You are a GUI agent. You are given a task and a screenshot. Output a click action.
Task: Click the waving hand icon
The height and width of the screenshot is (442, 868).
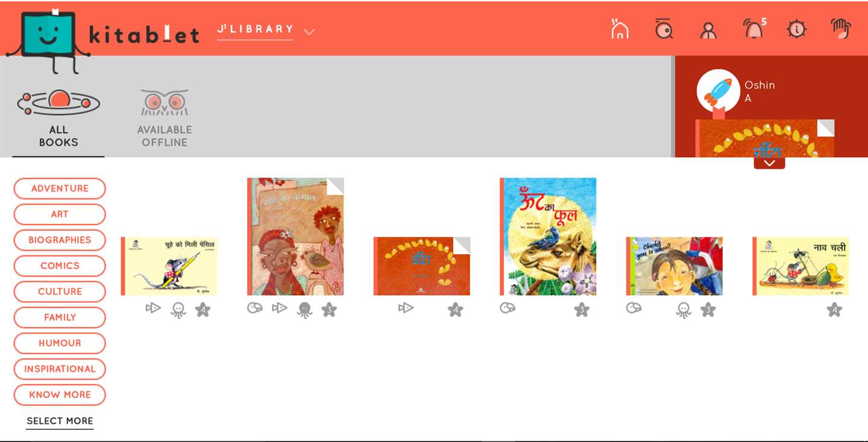point(841,29)
